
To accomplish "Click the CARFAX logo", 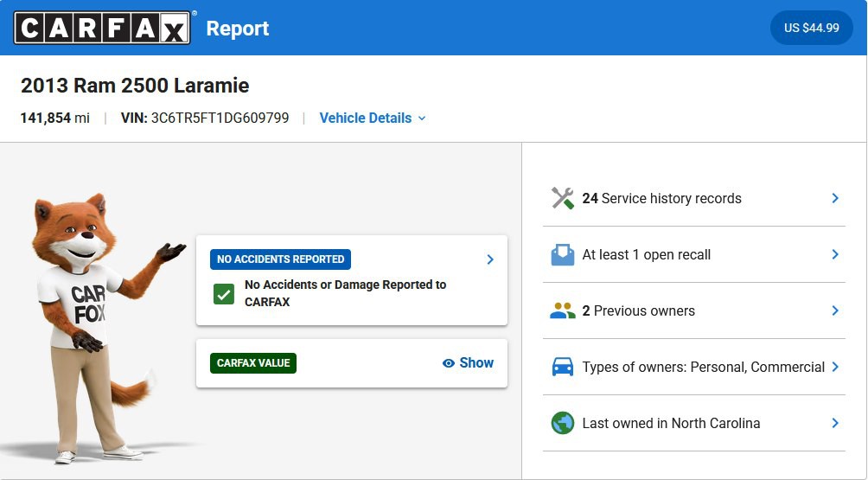I will 102,28.
